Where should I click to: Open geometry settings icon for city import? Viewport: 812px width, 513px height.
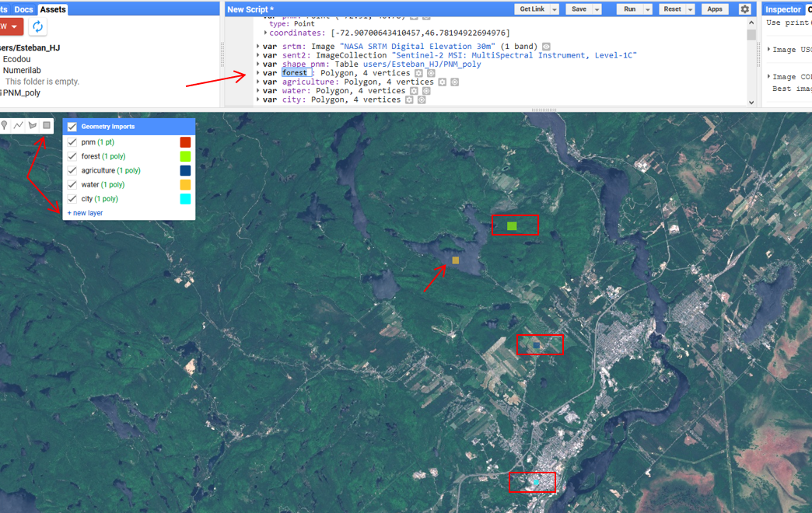(409, 99)
